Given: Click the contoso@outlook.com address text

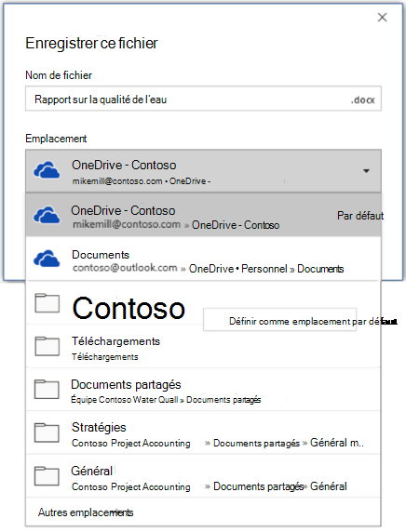Looking at the screenshot, I should click(125, 268).
